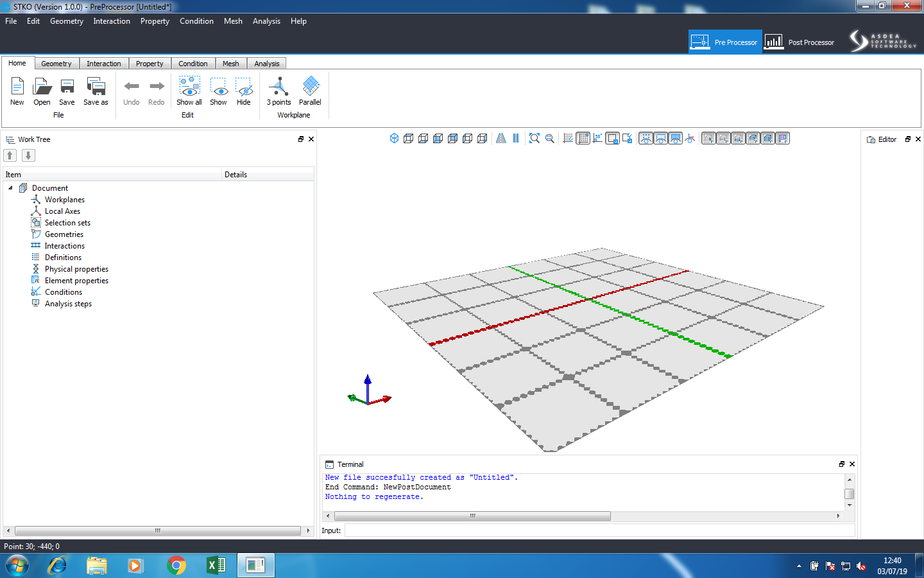The image size is (924, 578).
Task: Switch to the Mesh ribbon tab
Action: click(x=231, y=64)
